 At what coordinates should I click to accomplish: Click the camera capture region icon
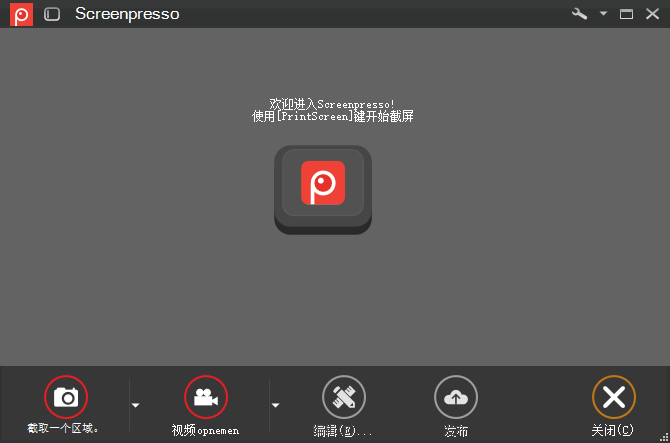(66, 397)
